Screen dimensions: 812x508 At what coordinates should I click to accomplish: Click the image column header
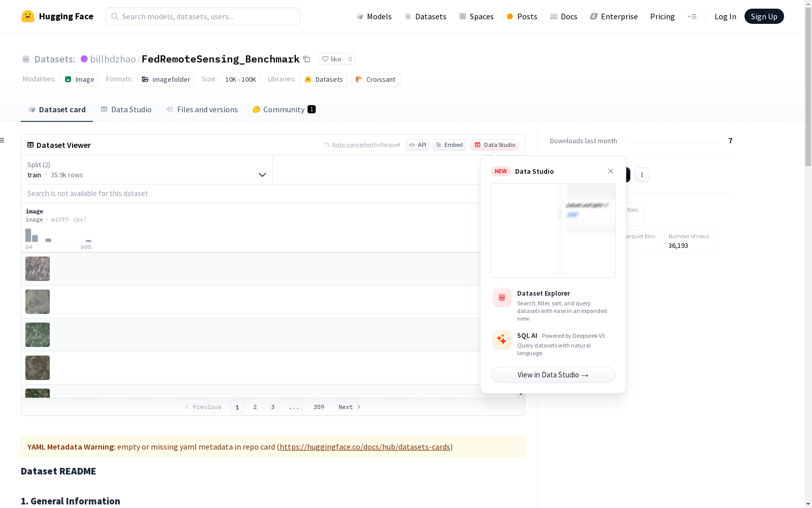[35, 211]
